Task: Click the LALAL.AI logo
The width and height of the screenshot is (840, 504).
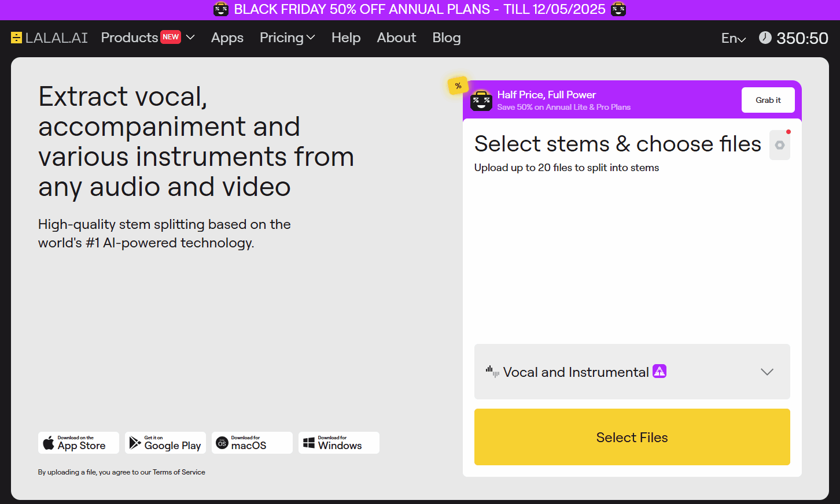Action: pyautogui.click(x=49, y=38)
